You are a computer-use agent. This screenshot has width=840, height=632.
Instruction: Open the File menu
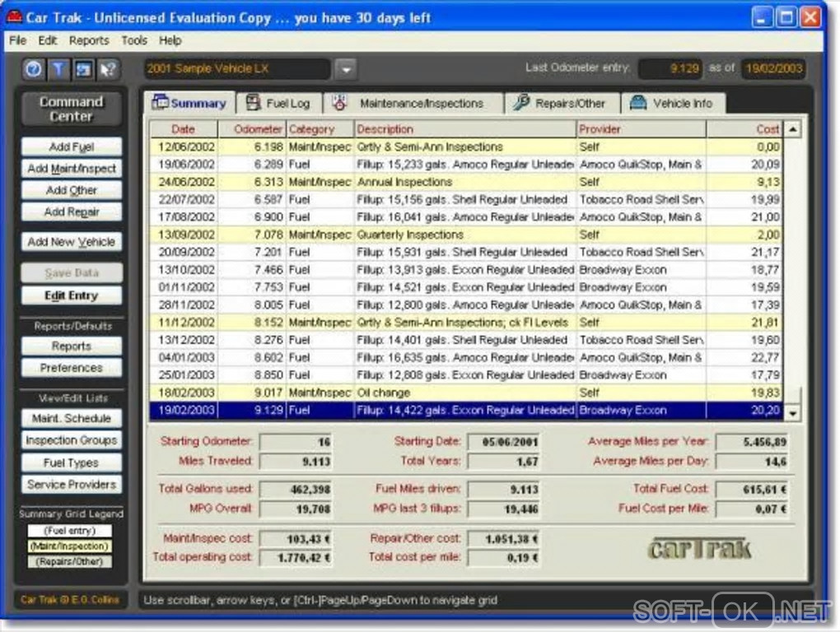click(17, 40)
